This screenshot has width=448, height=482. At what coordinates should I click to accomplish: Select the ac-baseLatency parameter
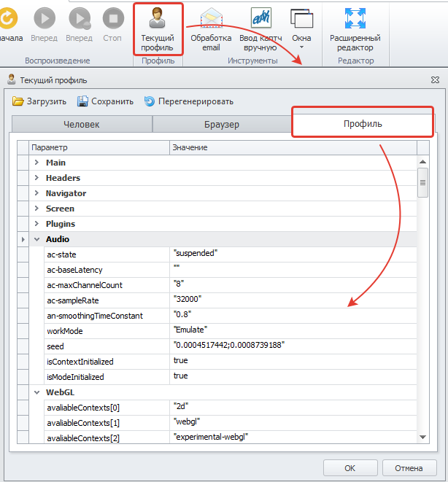tap(107, 270)
